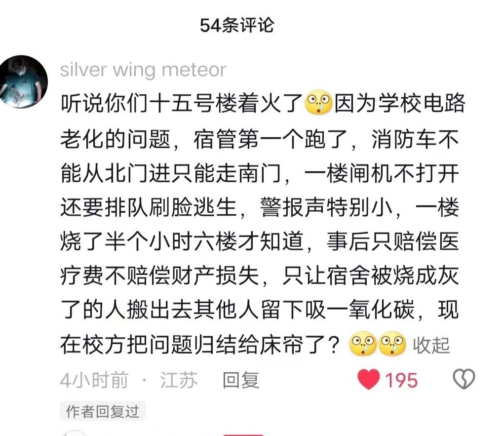Collapse the comment with 收起
504x436 pixels.
431,345
